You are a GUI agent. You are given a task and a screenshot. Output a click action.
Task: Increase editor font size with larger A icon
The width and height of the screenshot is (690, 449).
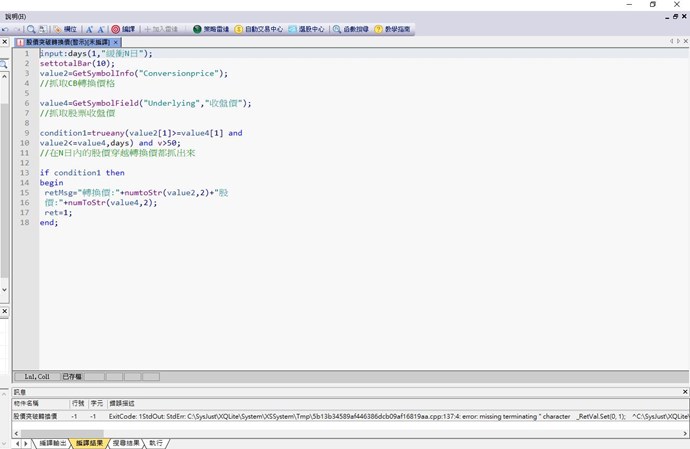point(89,30)
